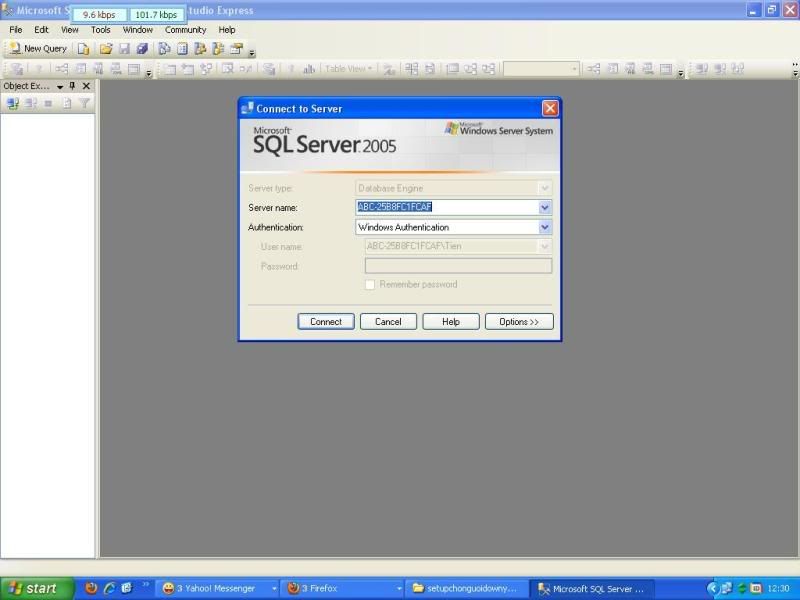The width and height of the screenshot is (800, 600).
Task: Click the Disconnect icon in Object Explorer
Action: click(31, 104)
